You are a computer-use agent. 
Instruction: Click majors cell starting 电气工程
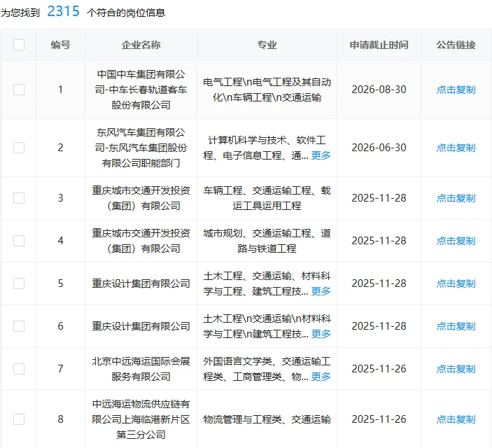267,90
